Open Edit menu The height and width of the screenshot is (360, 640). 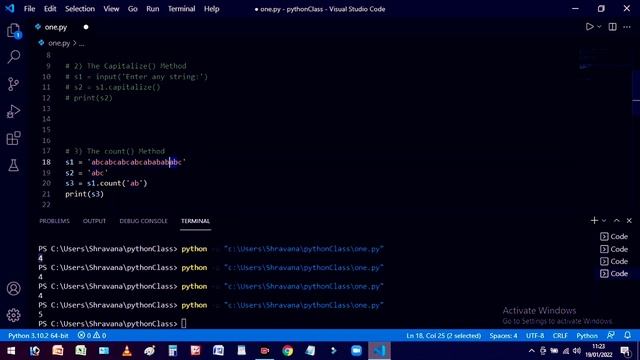pos(50,9)
